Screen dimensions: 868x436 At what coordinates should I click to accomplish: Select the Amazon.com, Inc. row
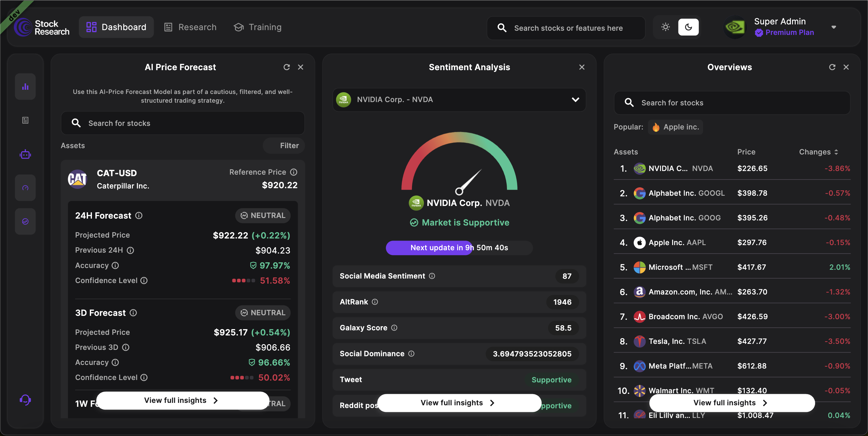[732, 292]
